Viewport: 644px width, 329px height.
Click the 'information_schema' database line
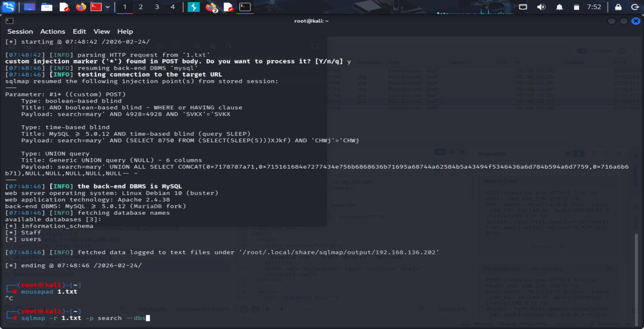pyautogui.click(x=57, y=226)
